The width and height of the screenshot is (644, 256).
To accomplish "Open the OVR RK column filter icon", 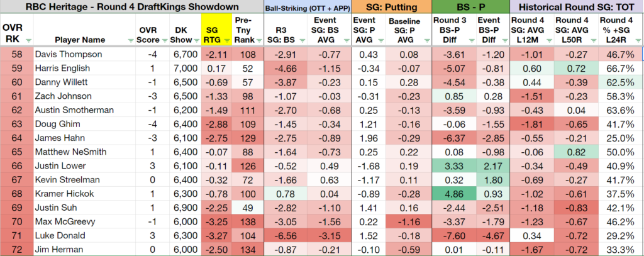I will pyautogui.click(x=28, y=40).
